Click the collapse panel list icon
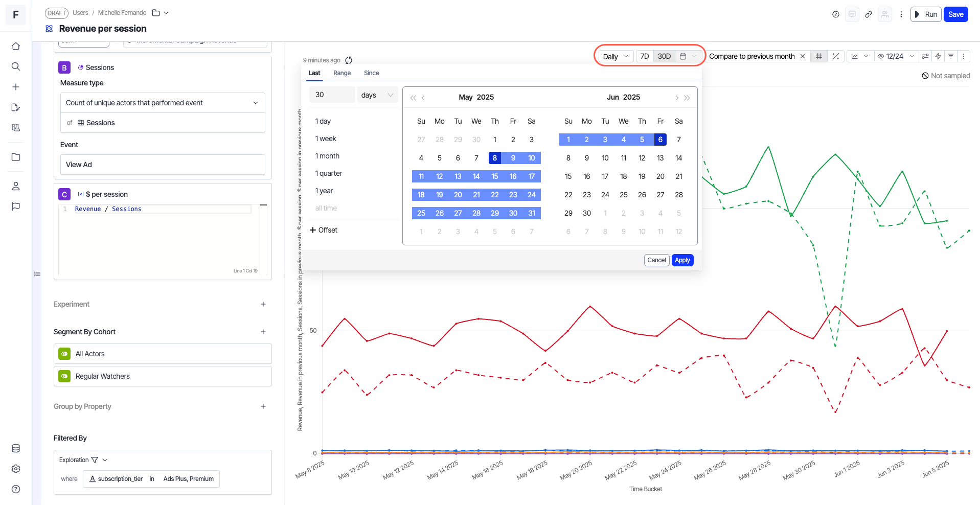 [37, 274]
